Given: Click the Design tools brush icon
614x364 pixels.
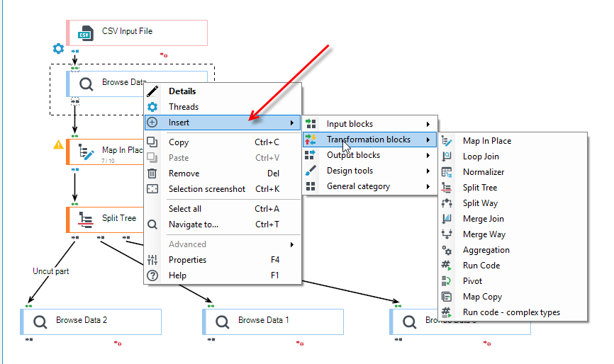Looking at the screenshot, I should 311,171.
